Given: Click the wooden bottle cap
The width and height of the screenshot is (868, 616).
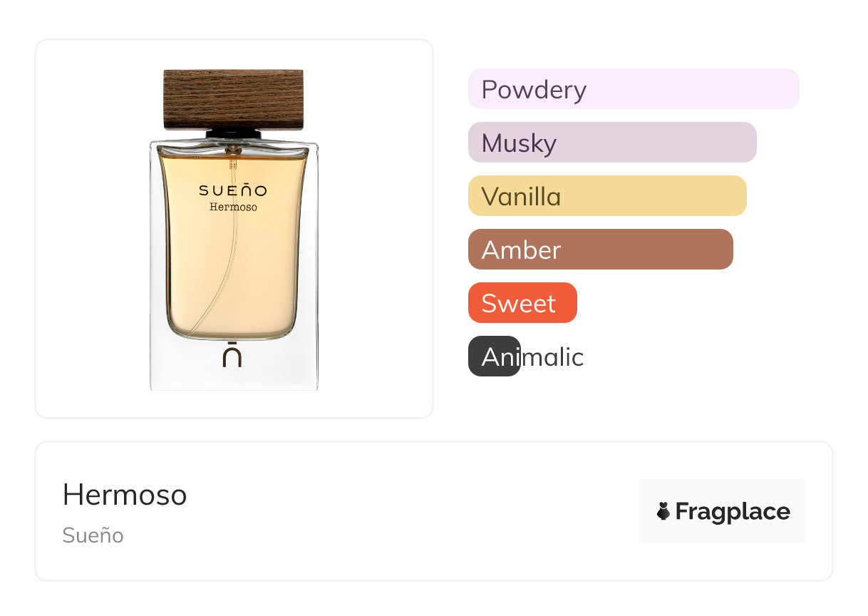Looking at the screenshot, I should [234, 99].
